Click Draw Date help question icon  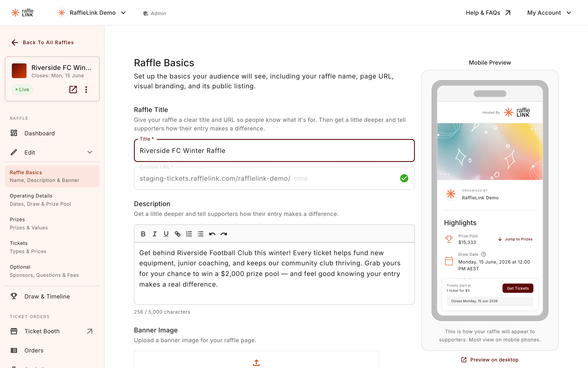point(483,254)
